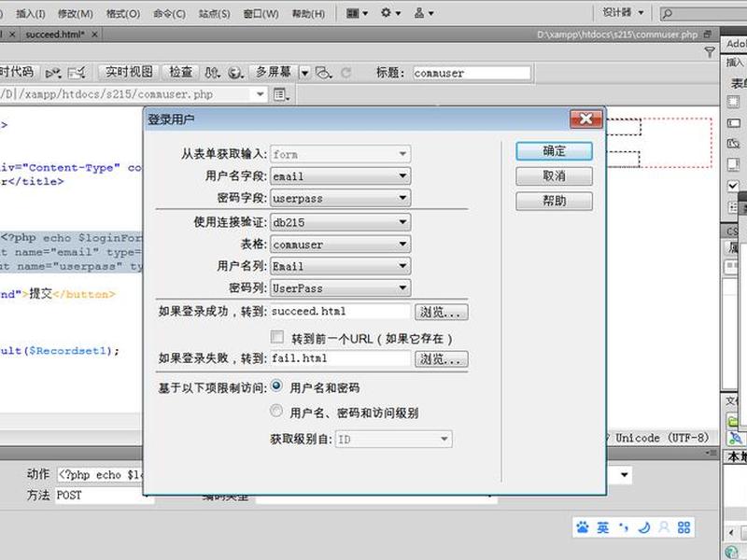
Task: Open the get level from ID dropdown
Action: point(393,439)
